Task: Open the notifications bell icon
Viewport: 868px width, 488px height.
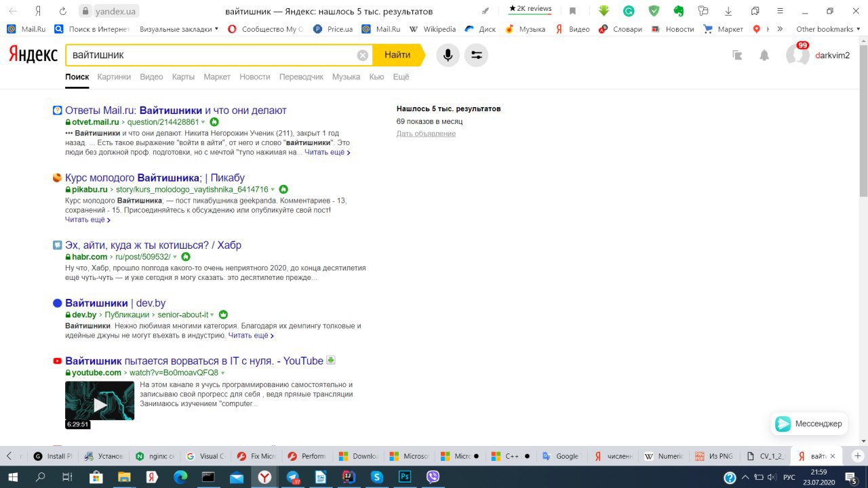Action: tap(764, 56)
